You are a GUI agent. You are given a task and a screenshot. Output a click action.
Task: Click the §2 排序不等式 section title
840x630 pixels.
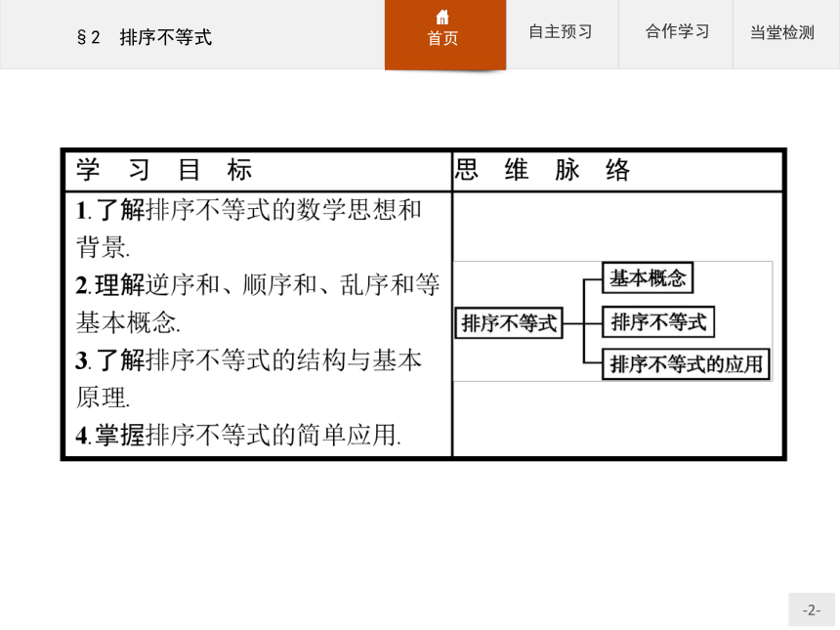click(x=145, y=37)
